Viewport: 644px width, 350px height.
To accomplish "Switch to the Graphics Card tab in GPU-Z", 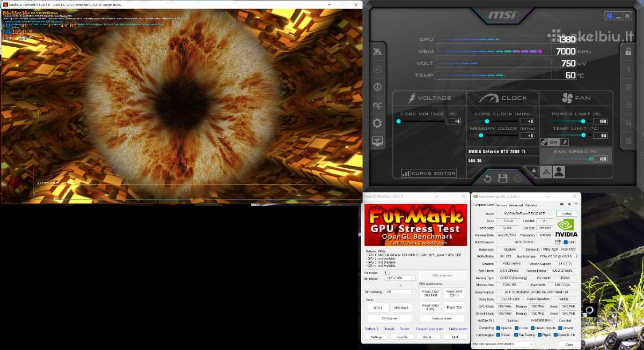I will pyautogui.click(x=484, y=205).
